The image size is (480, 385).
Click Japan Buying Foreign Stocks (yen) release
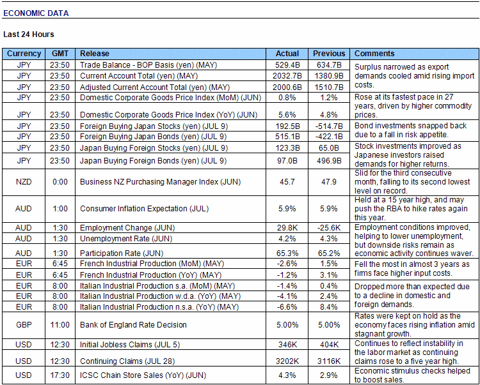pos(154,148)
